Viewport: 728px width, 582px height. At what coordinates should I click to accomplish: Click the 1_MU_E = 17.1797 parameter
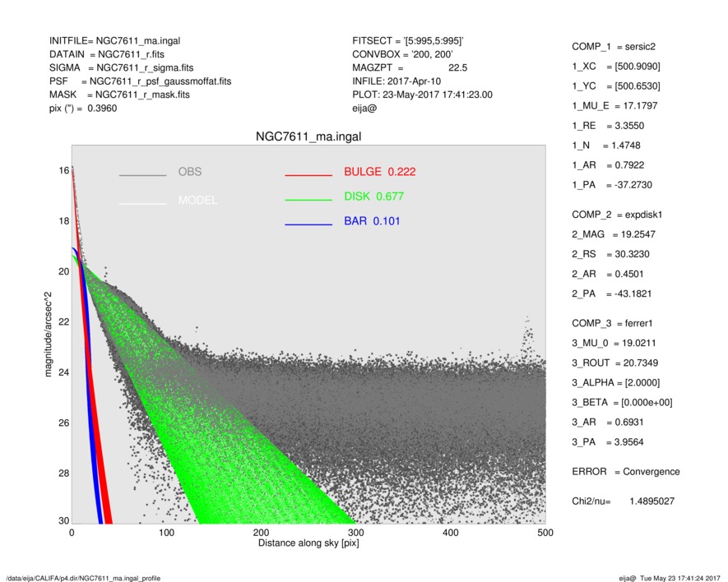tap(614, 106)
